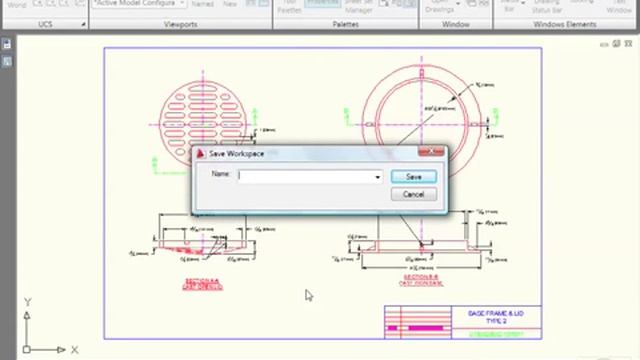Image resolution: width=640 pixels, height=360 pixels.
Task: Click Cancel in the Save Workspace dialog
Action: [413, 194]
